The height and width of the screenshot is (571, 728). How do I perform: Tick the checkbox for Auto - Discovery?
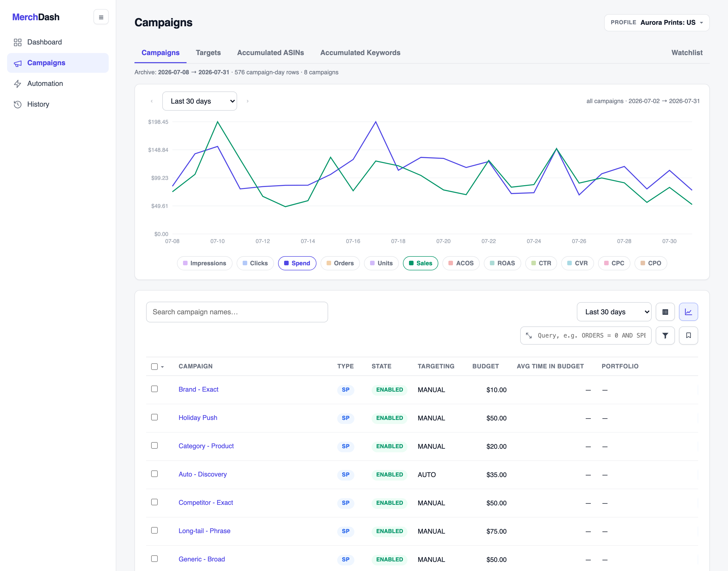tap(154, 474)
